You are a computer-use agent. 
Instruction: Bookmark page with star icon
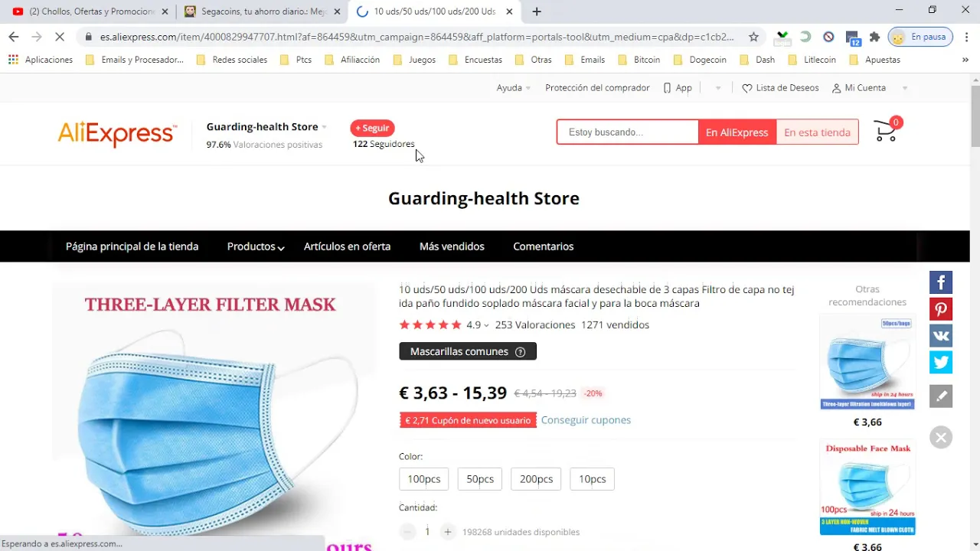pos(753,37)
